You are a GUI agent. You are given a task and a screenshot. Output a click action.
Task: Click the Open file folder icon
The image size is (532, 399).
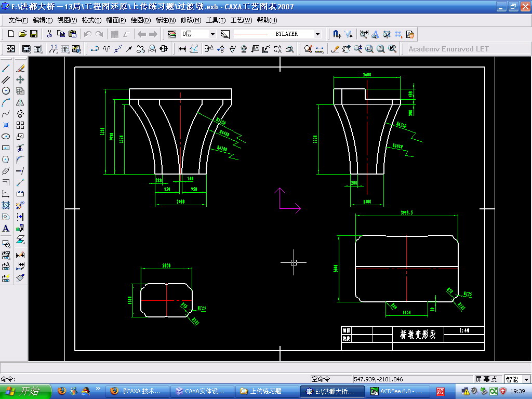click(22, 34)
